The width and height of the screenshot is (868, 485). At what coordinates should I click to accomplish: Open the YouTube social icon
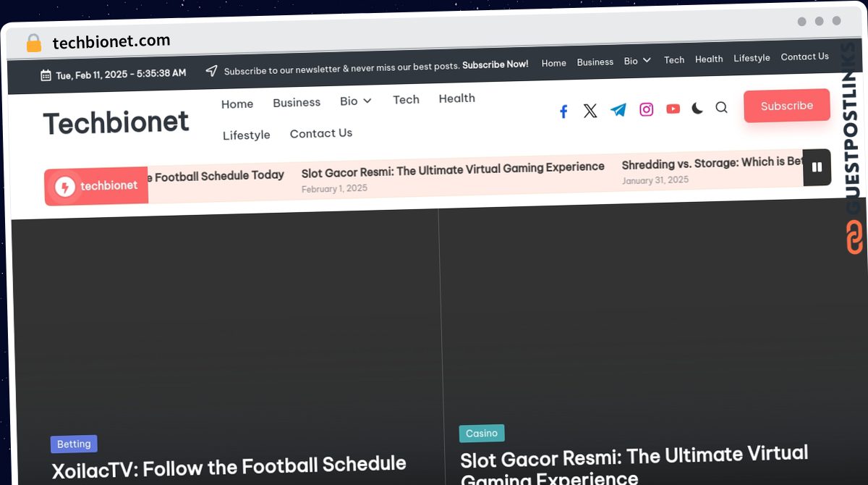point(673,109)
